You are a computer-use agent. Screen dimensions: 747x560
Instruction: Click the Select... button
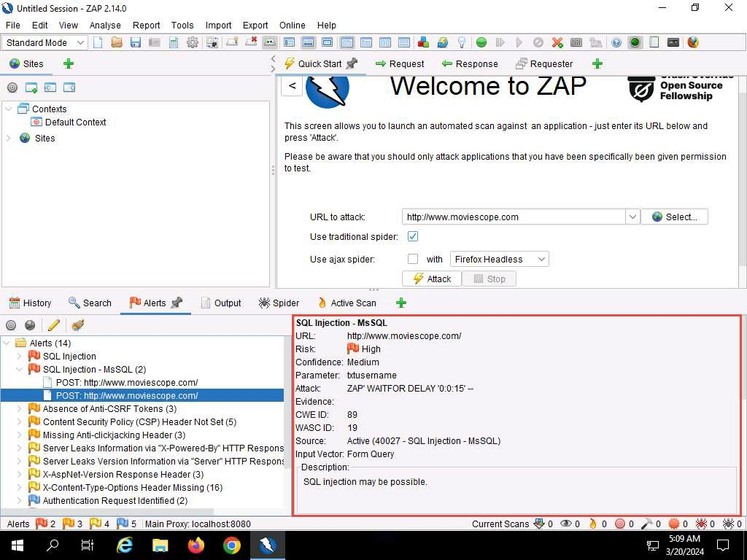coord(674,217)
